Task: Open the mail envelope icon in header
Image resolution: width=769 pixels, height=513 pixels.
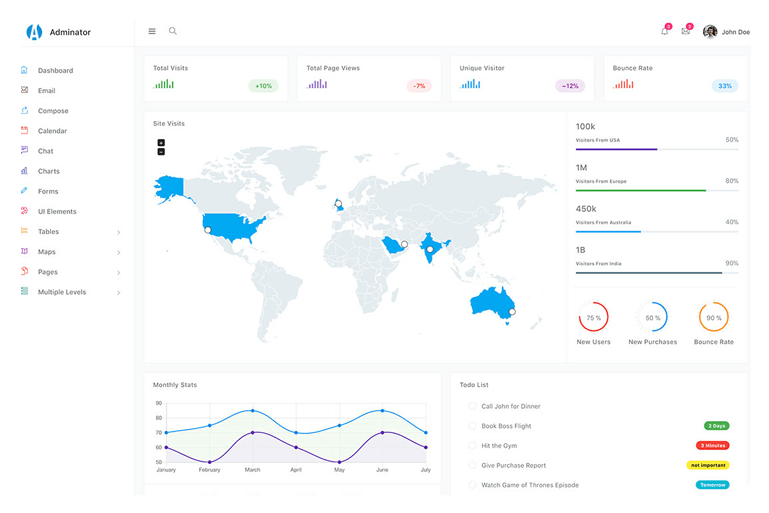Action: (685, 31)
